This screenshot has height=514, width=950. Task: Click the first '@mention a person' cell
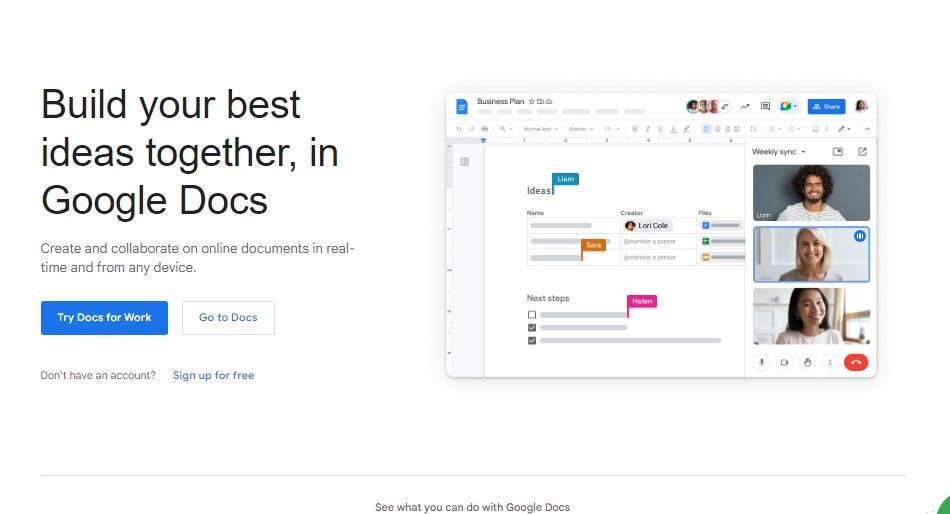coord(649,241)
